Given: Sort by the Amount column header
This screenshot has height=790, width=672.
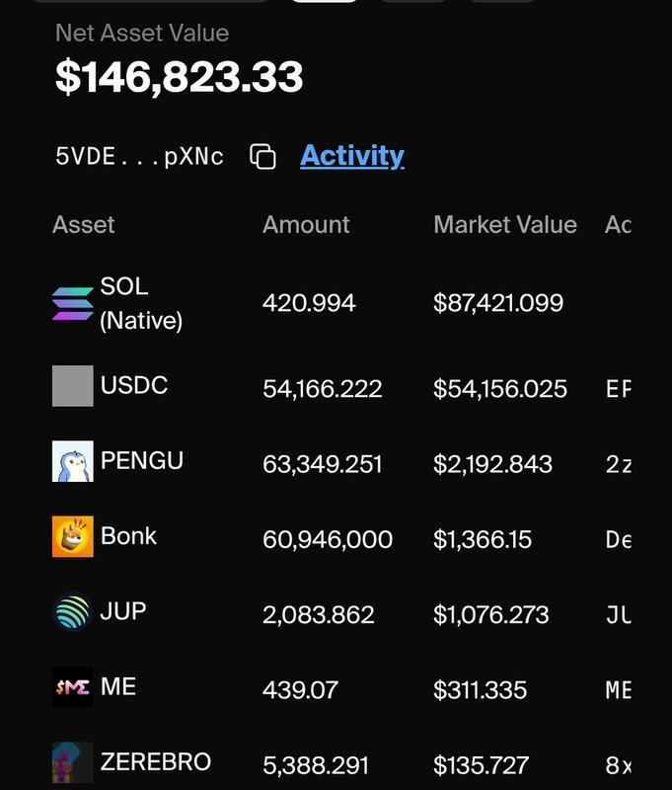Looking at the screenshot, I should (306, 225).
